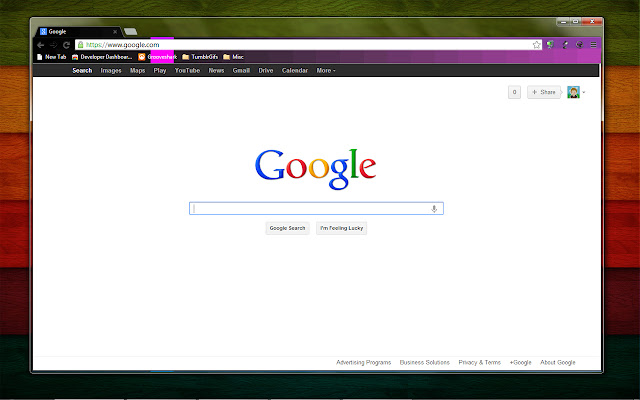Image resolution: width=640 pixels, height=400 pixels.
Task: Bookmark this page with the star icon
Action: (536, 45)
